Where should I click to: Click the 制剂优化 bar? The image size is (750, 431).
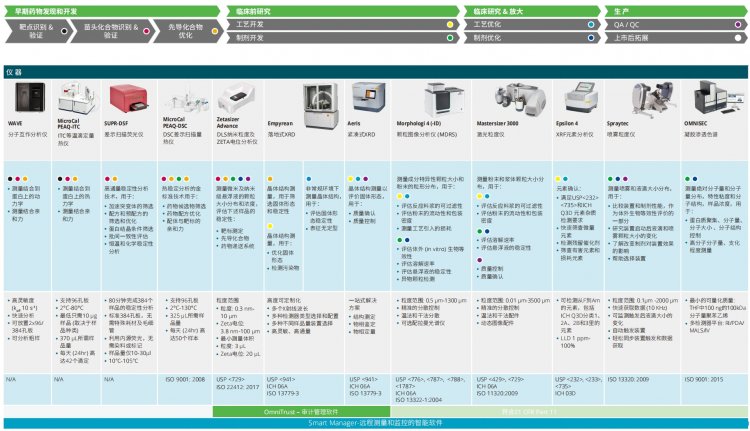[532, 38]
